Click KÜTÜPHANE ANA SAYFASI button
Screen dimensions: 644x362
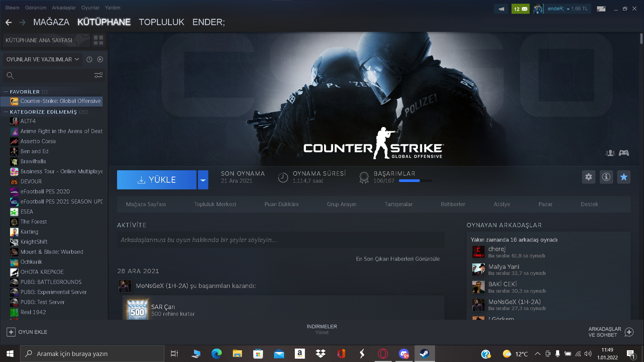(46, 40)
